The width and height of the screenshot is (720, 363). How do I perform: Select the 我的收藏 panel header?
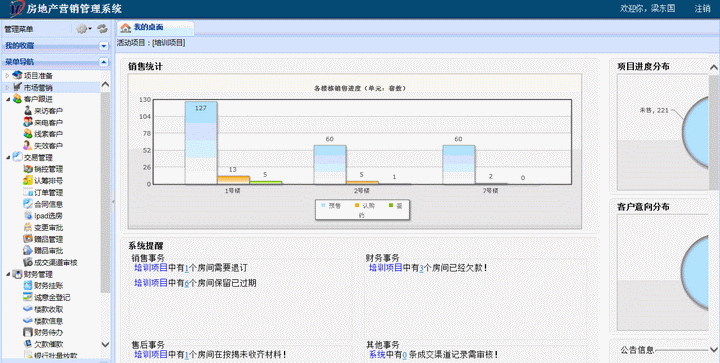coord(55,46)
